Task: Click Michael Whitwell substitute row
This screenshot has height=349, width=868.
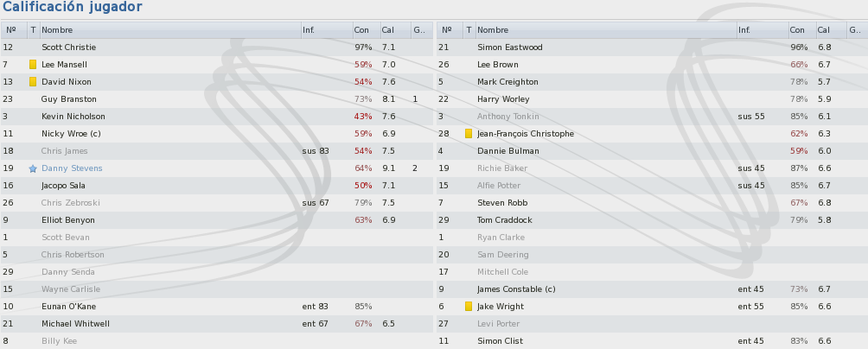Action: point(217,324)
